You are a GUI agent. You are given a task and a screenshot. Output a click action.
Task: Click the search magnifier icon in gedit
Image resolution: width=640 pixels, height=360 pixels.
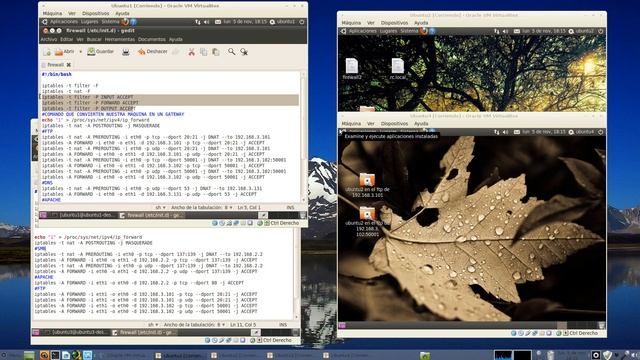[231, 52]
